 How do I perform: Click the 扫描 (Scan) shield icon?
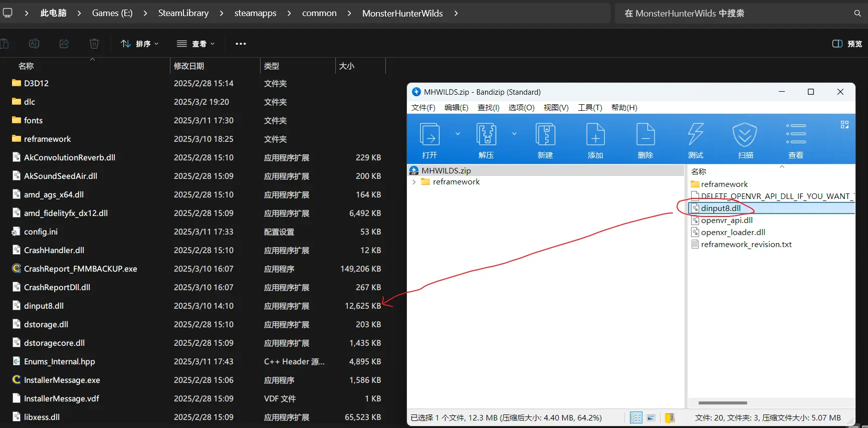pyautogui.click(x=745, y=135)
